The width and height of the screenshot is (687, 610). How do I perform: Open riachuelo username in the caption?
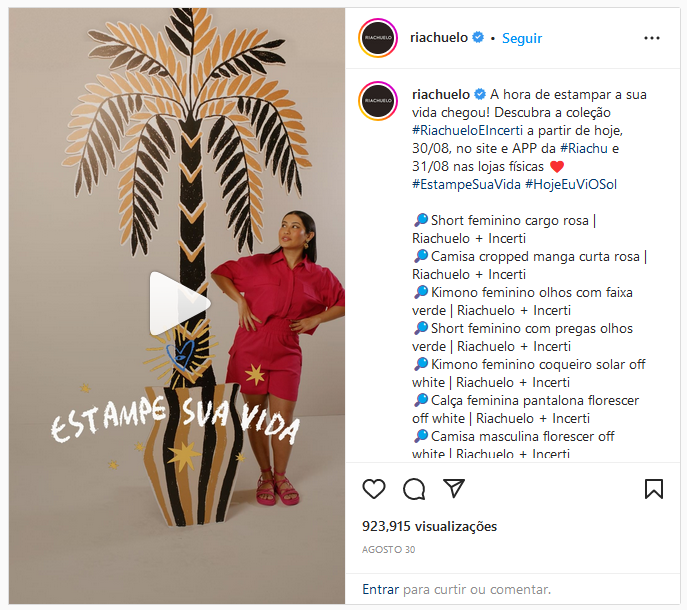441,94
